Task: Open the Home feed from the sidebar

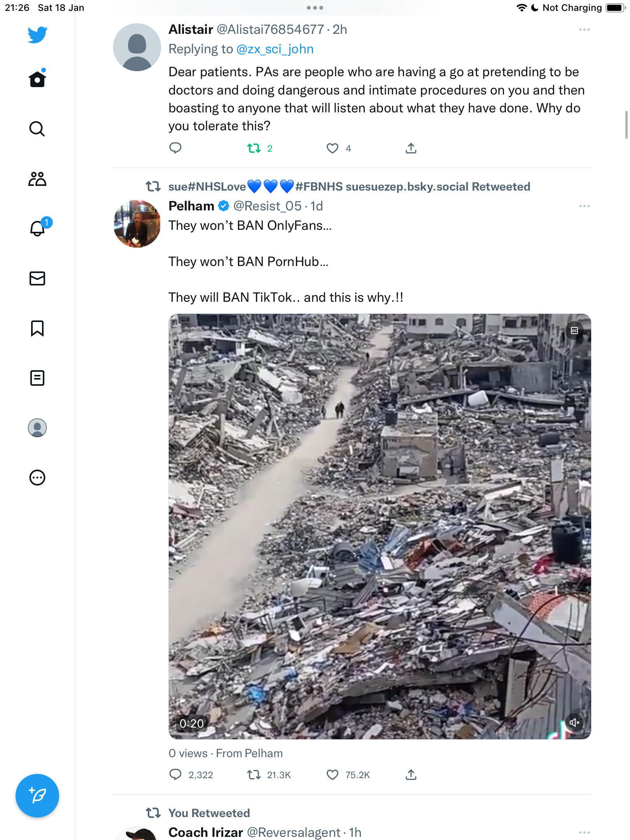Action: [x=37, y=79]
